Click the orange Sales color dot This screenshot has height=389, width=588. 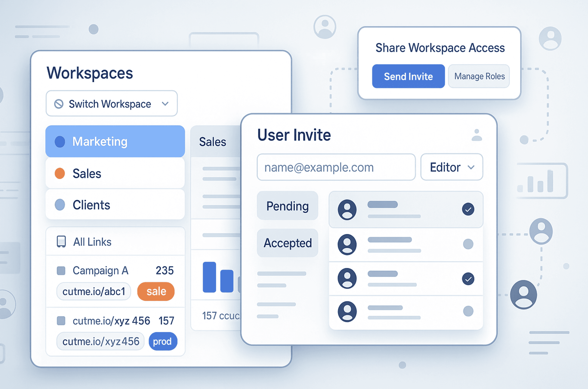click(60, 173)
